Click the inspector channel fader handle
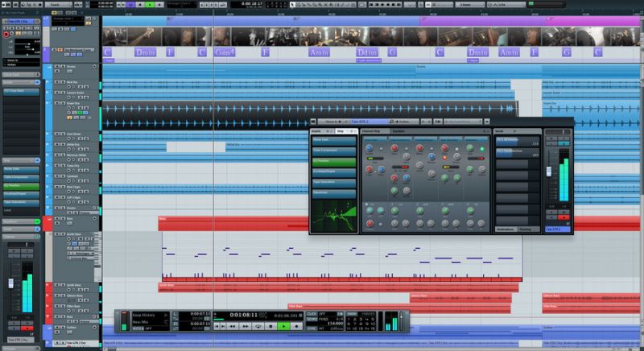 pos(11,283)
